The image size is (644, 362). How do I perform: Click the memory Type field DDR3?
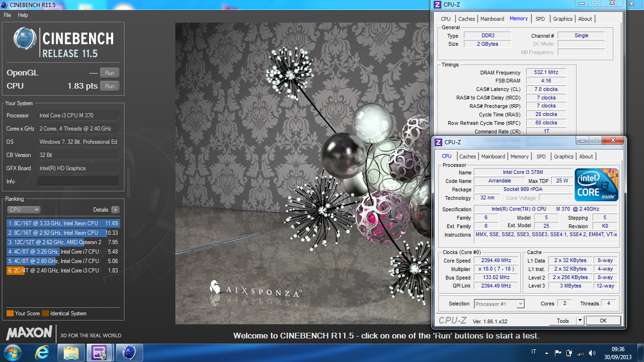coord(487,36)
